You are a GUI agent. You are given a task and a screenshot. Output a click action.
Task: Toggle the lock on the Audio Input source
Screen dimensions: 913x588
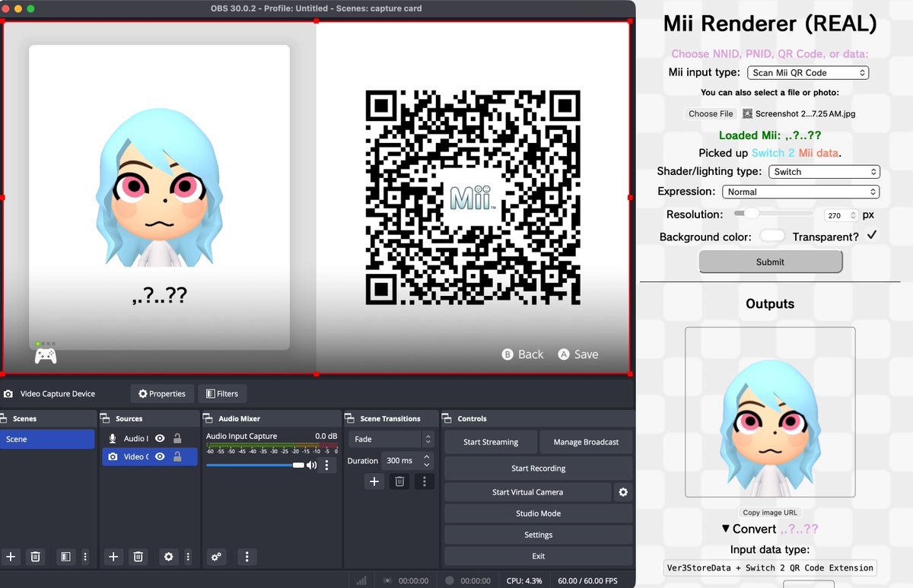(x=177, y=438)
